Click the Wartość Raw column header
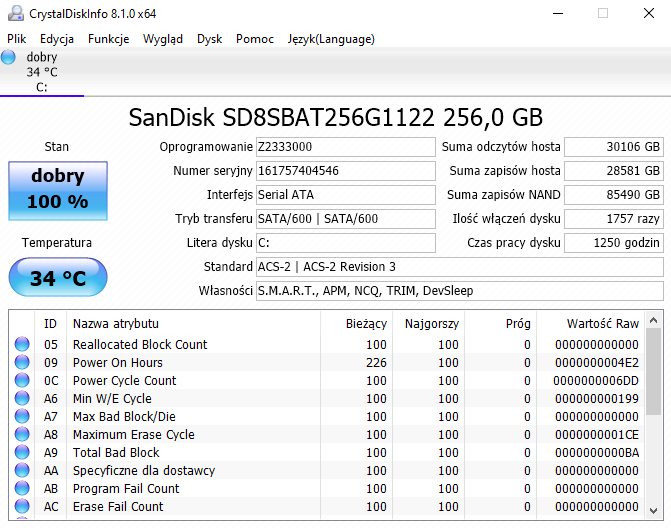Image resolution: width=671 pixels, height=528 pixels. point(591,323)
